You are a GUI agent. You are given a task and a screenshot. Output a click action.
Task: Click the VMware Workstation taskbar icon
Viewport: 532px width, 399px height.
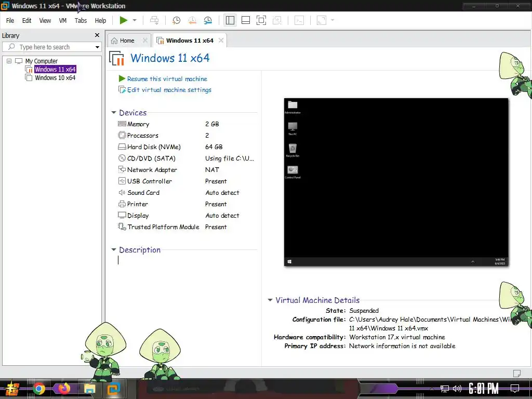pos(114,389)
